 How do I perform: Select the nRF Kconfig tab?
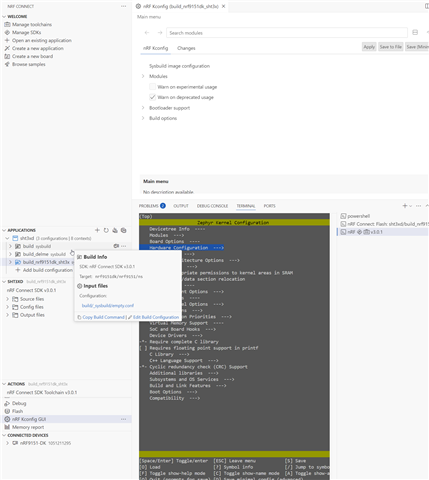click(x=156, y=48)
